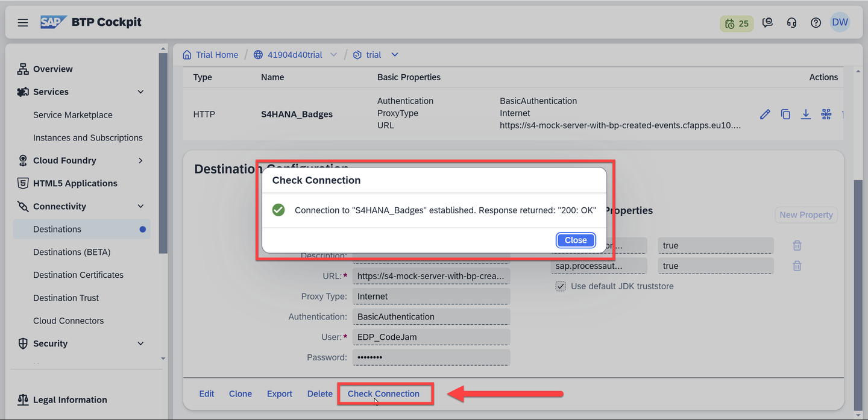Collapse the Connectivity section chevron
The width and height of the screenshot is (868, 420).
140,206
